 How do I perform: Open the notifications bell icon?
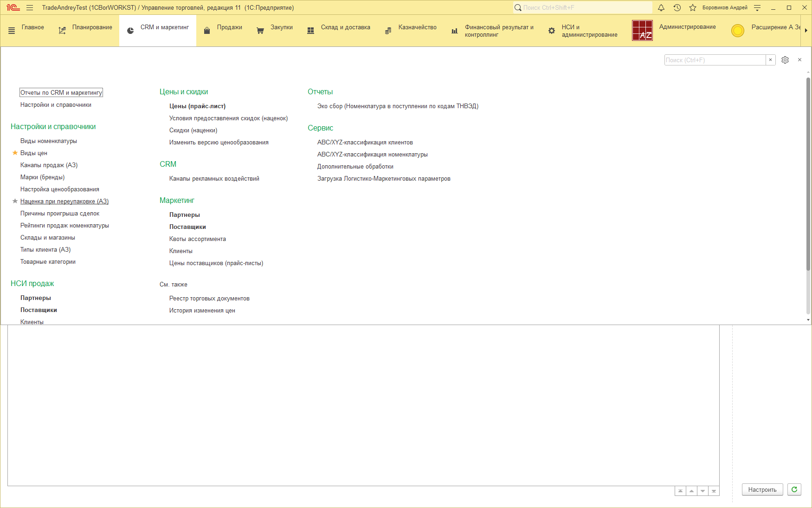tap(661, 7)
